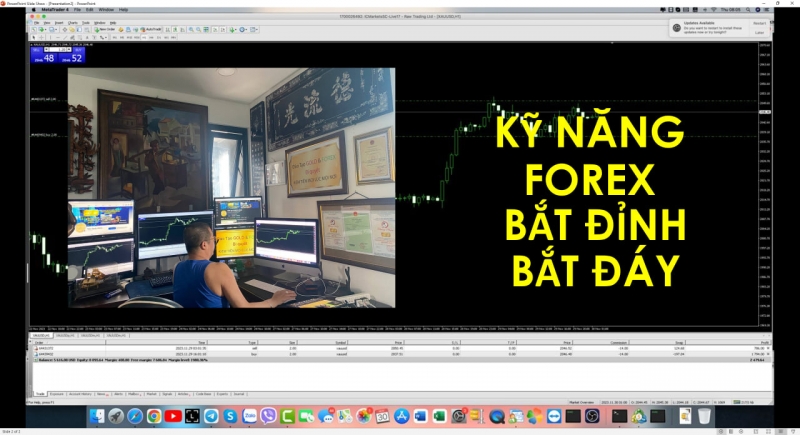Open macOS Spotlight search icon
The width and height of the screenshot is (800, 435).
click(x=748, y=10)
